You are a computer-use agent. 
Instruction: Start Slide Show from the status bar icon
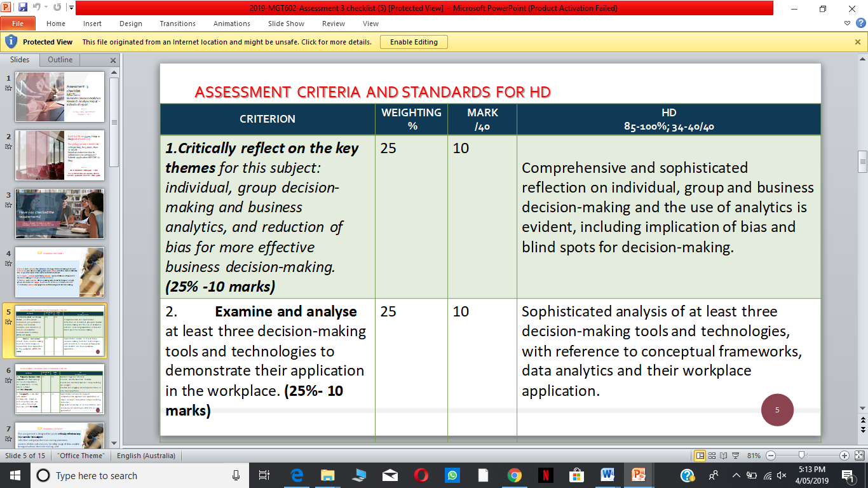(x=735, y=456)
